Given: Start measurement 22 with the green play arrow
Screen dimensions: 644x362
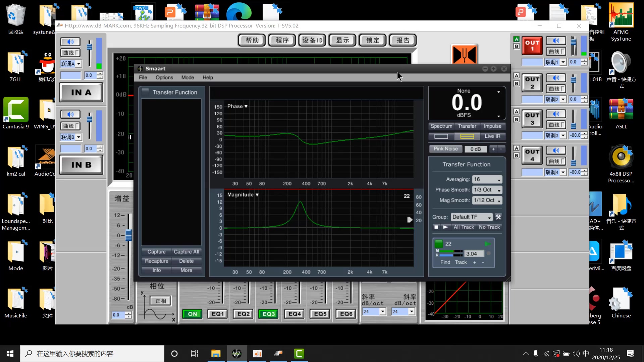Looking at the screenshot, I should (x=487, y=244).
